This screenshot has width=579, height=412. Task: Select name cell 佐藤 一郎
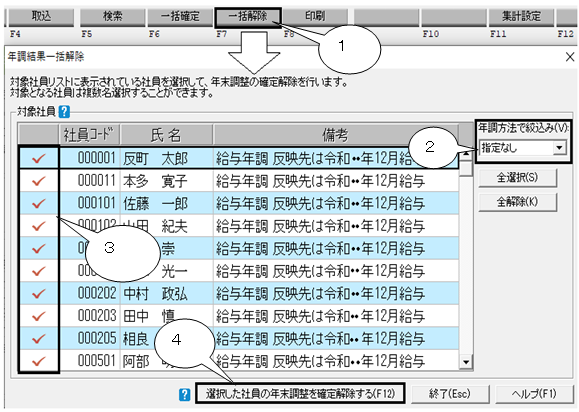(167, 203)
